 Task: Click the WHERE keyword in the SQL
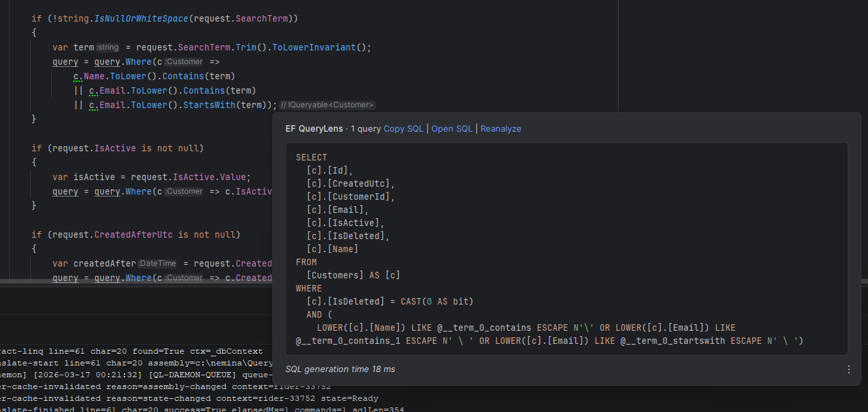(x=309, y=289)
